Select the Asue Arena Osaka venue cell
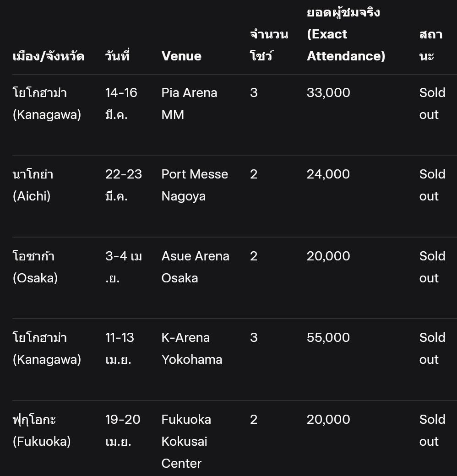Viewport: 457px width, 476px height. pos(195,267)
